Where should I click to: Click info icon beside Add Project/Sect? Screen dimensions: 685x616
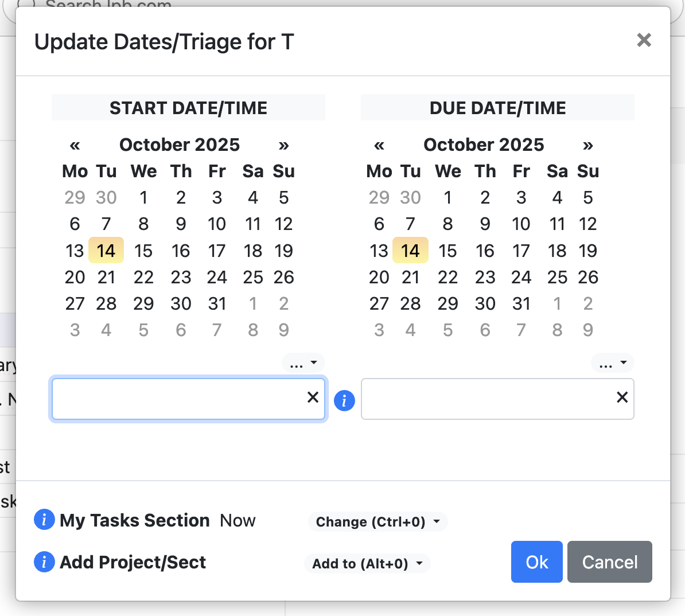coord(44,562)
